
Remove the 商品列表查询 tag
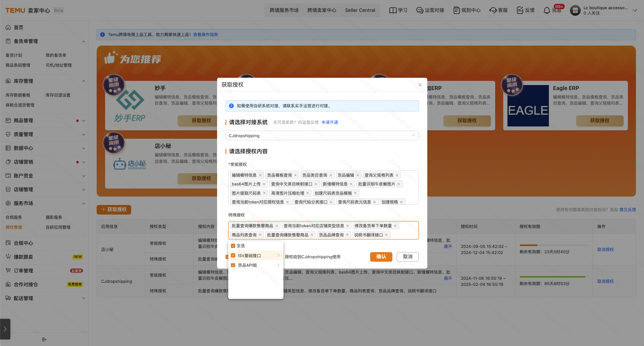tap(260, 235)
